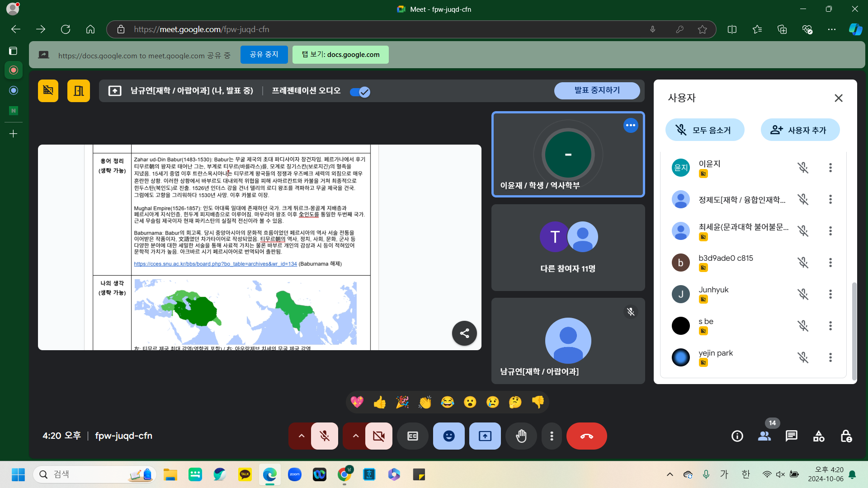Open more call options menu
868x488 pixels.
click(x=552, y=436)
